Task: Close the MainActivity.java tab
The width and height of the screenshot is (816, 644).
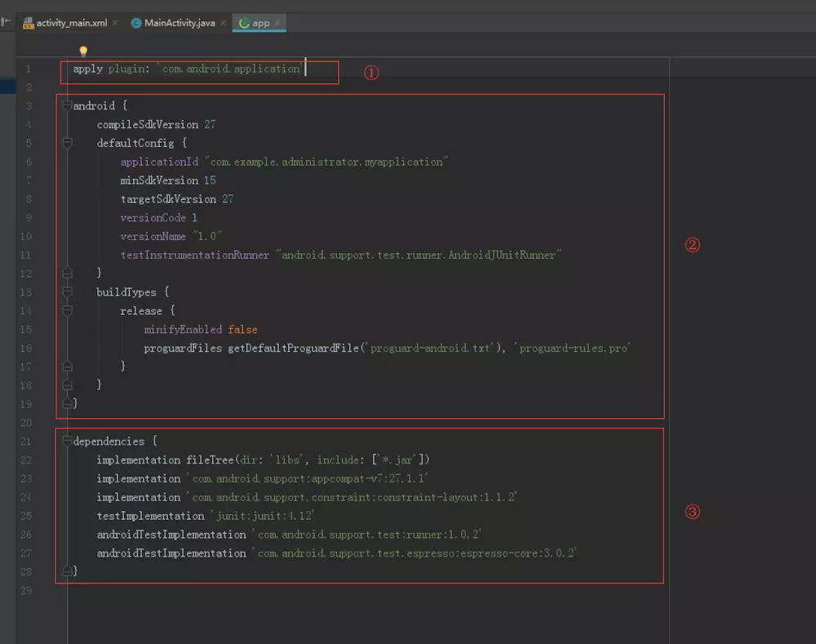Action: pos(223,23)
